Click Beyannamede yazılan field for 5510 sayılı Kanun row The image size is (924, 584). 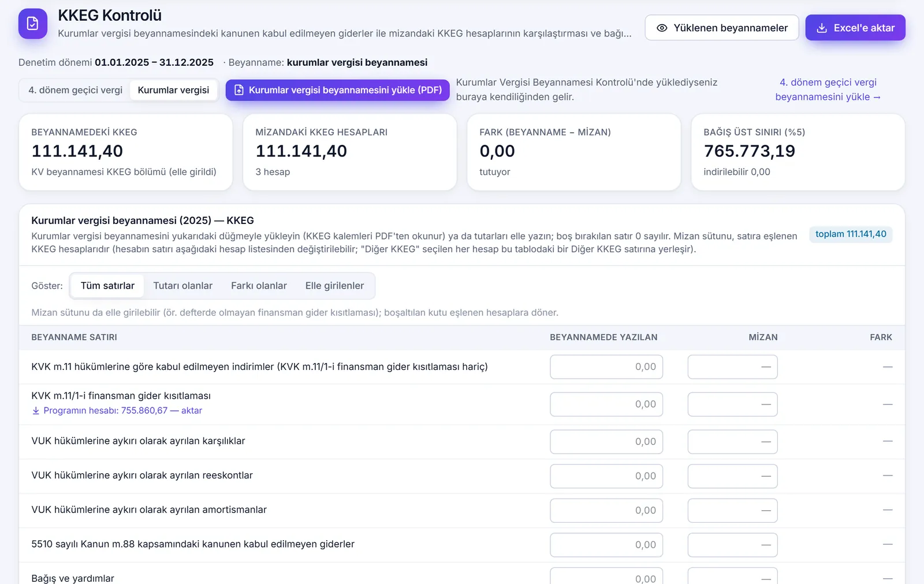click(606, 545)
